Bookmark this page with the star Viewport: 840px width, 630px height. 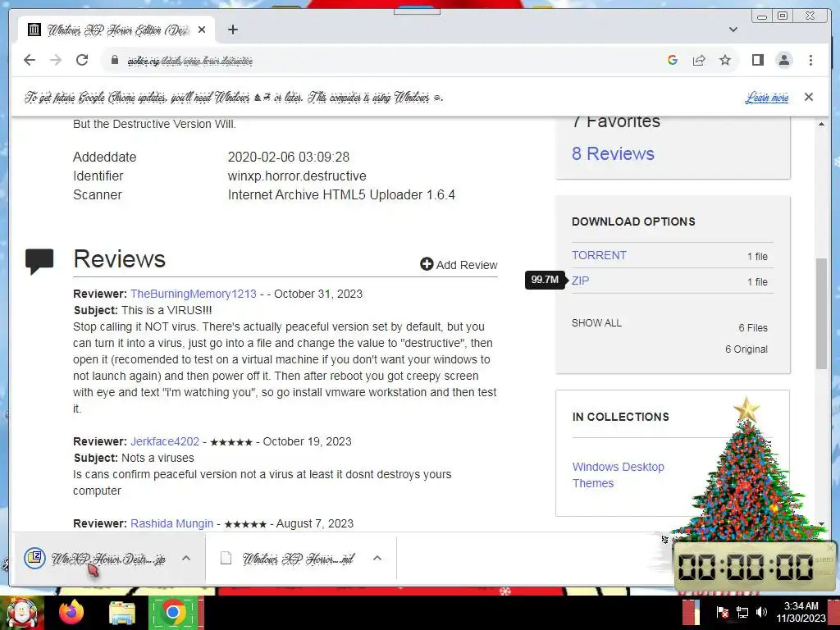725,60
